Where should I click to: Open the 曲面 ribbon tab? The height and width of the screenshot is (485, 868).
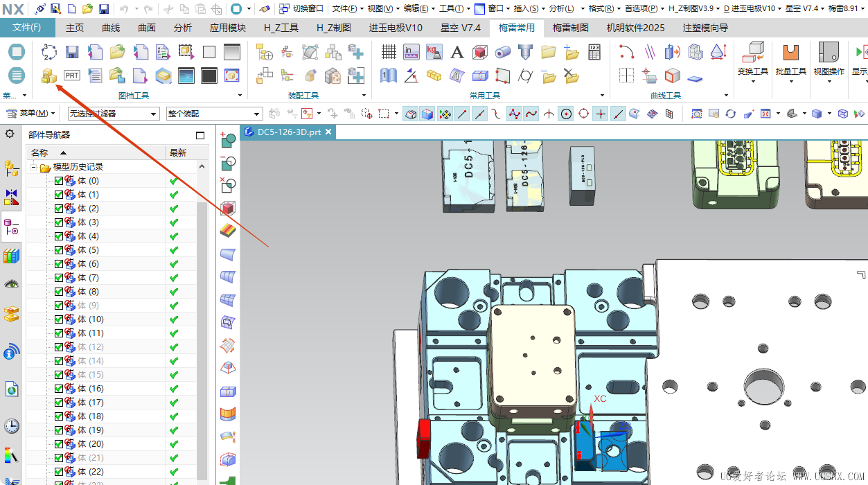(147, 28)
